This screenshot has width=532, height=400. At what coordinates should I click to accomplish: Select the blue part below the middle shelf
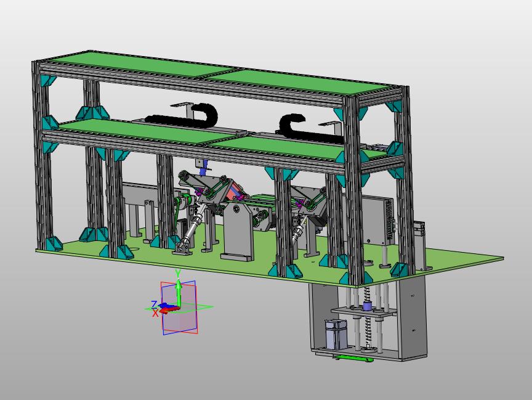[x=203, y=169]
